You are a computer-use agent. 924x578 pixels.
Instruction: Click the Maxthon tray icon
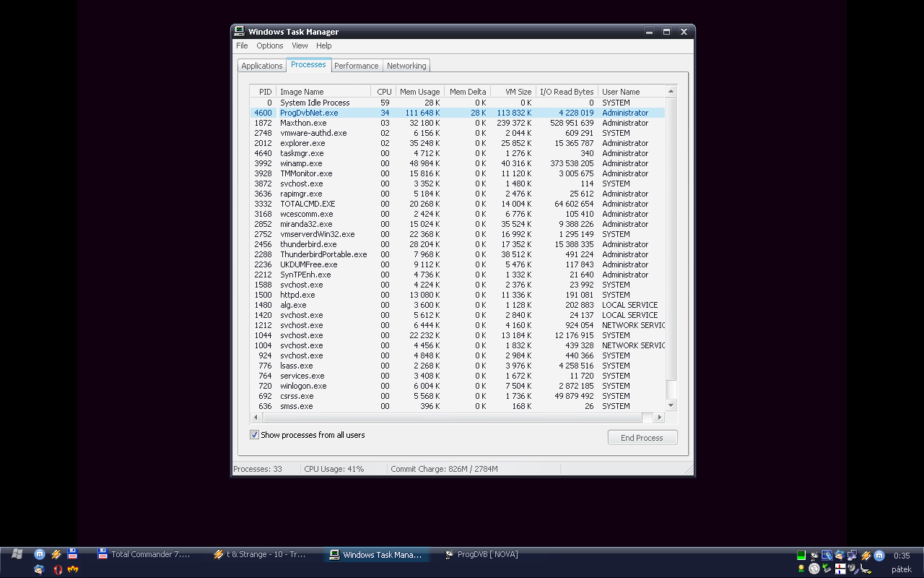coord(879,556)
